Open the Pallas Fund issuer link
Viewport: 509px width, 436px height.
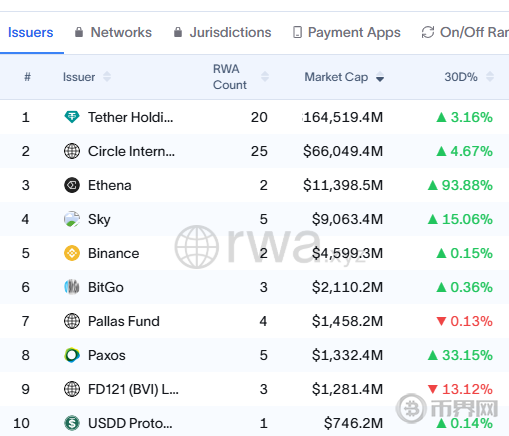point(124,321)
